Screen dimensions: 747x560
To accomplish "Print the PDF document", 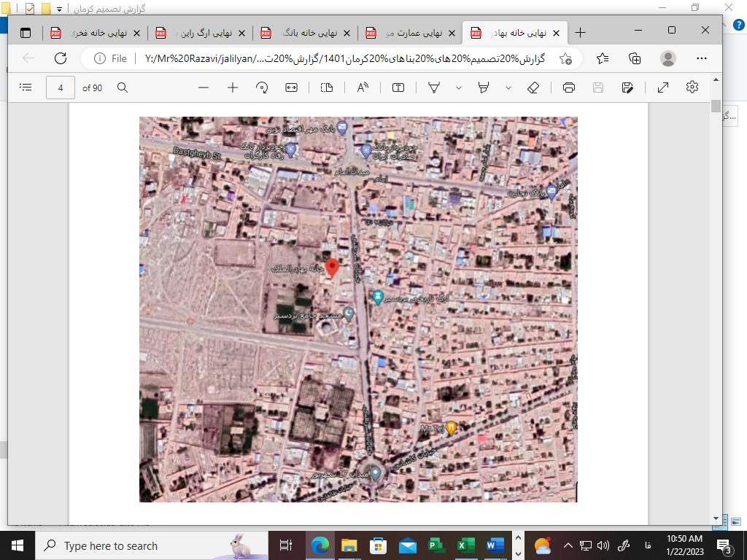I will pyautogui.click(x=569, y=87).
